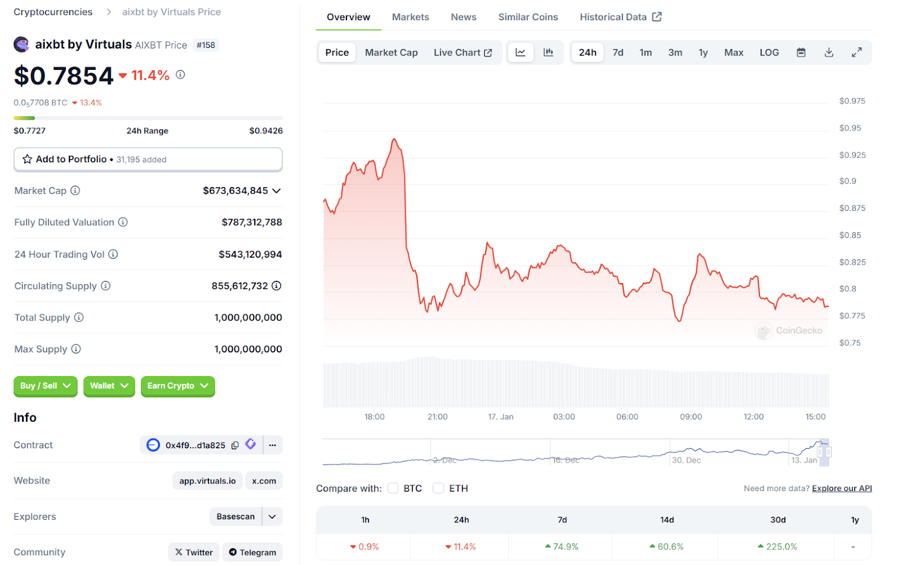Click the aixbt coin logo
This screenshot has height=565, width=924.
(21, 44)
